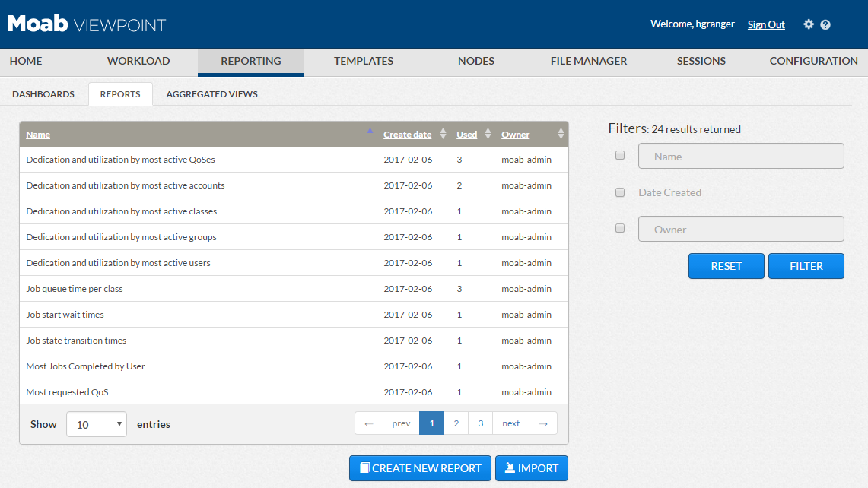The image size is (868, 488).
Task: Open the help question-mark icon
Action: [826, 24]
